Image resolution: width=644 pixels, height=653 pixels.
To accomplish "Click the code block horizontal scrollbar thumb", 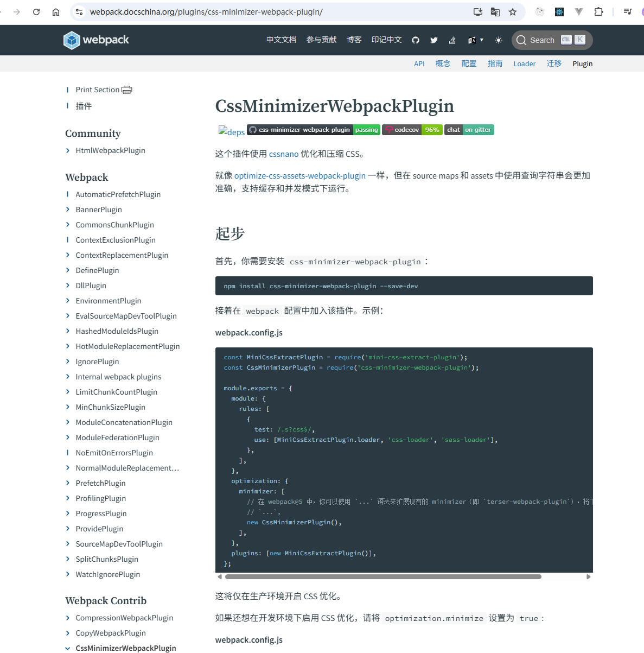I will [383, 577].
